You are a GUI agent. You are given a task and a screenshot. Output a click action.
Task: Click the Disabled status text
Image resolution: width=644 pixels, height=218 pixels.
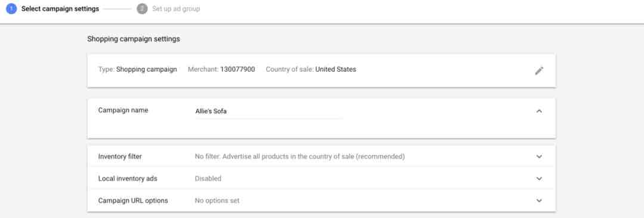[208, 179]
